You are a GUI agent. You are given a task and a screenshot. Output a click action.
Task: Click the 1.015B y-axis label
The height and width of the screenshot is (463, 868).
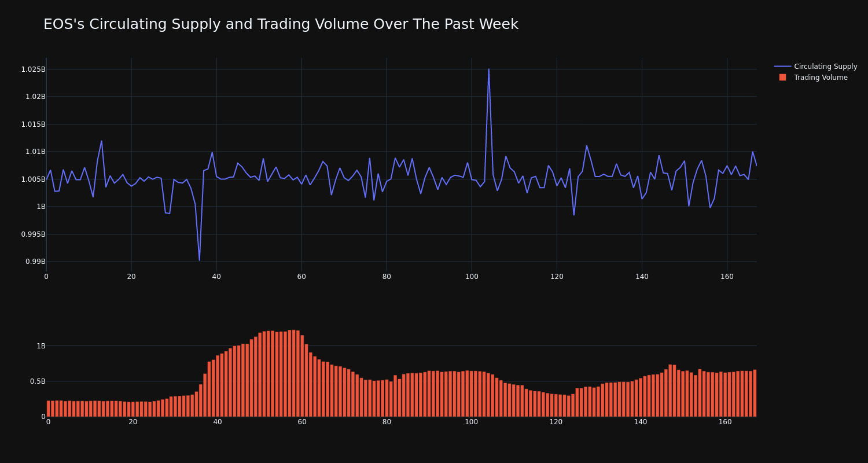[33, 124]
